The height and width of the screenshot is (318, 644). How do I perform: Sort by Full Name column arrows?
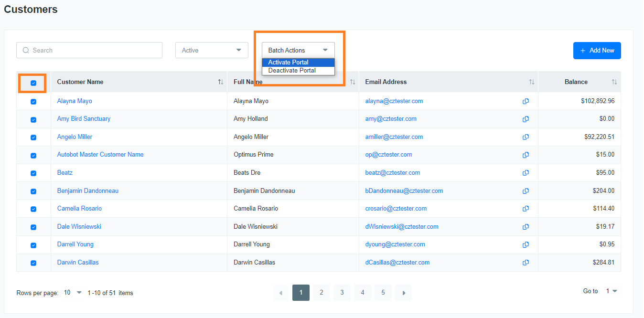click(x=353, y=82)
